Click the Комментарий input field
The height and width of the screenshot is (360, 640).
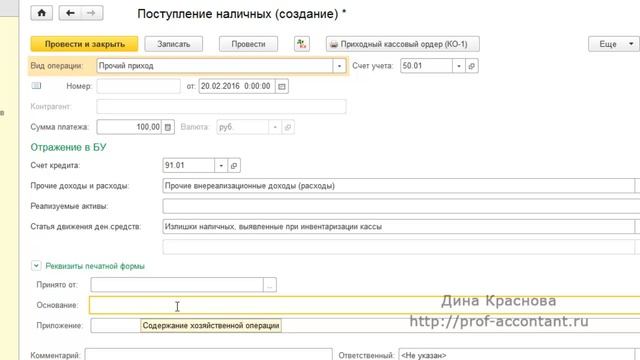tap(208, 355)
